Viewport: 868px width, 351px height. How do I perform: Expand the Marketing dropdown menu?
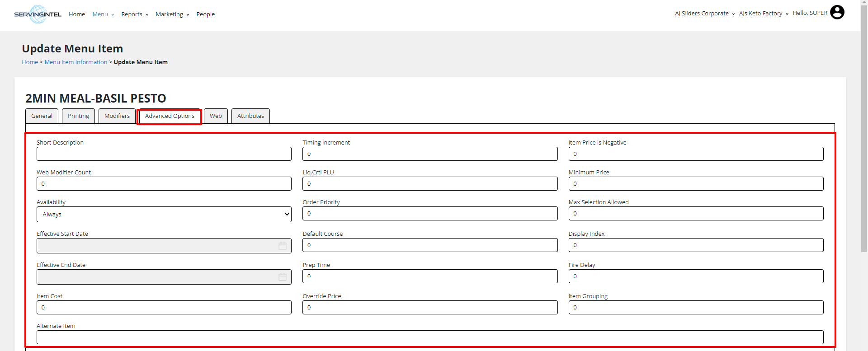tap(172, 14)
